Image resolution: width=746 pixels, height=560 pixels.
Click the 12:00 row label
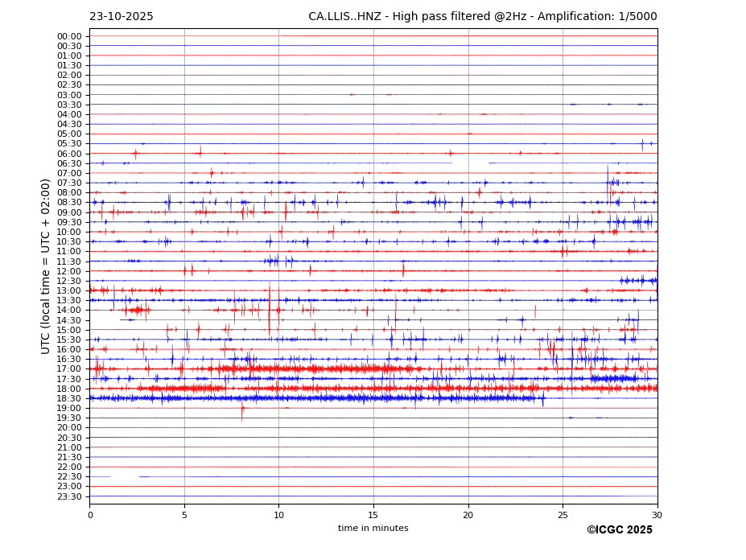[69, 271]
